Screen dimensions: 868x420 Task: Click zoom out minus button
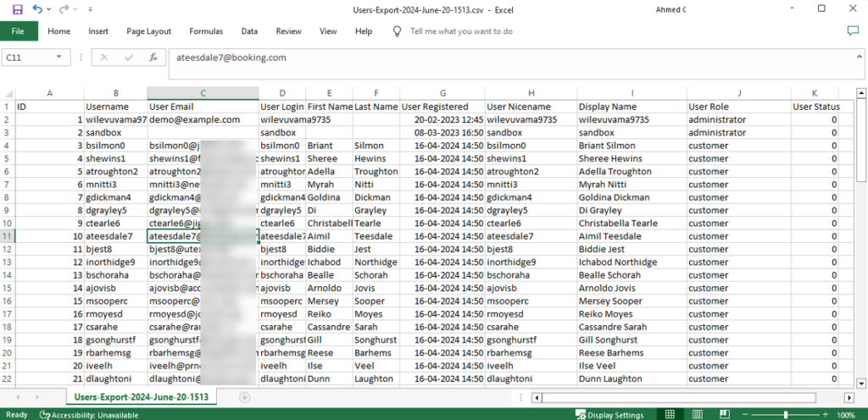pos(745,414)
